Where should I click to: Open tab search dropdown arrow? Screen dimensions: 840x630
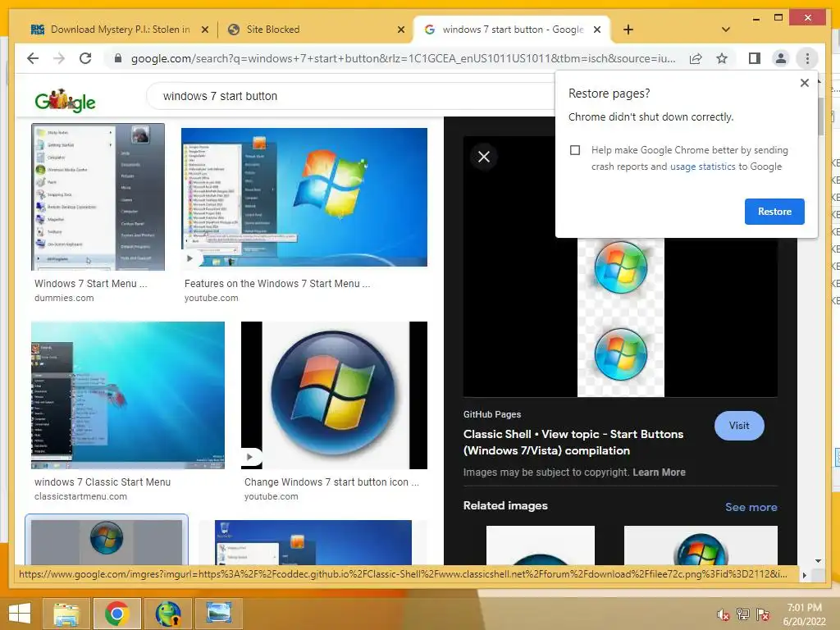(725, 30)
